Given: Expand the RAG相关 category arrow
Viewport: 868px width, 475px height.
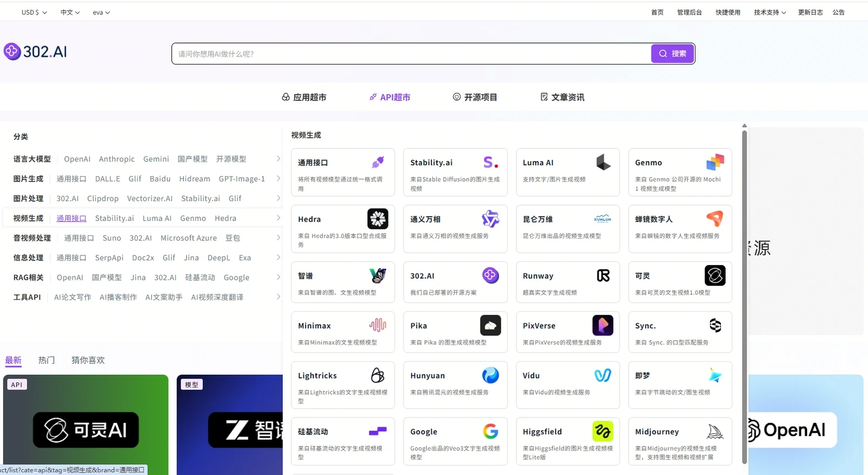Looking at the screenshot, I should 278,278.
